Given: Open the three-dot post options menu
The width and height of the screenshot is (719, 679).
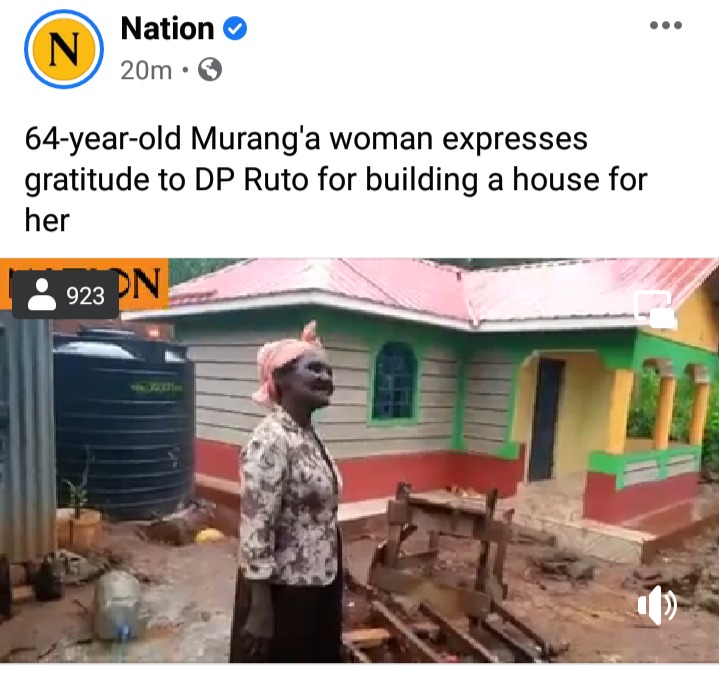Looking at the screenshot, I should tap(666, 25).
